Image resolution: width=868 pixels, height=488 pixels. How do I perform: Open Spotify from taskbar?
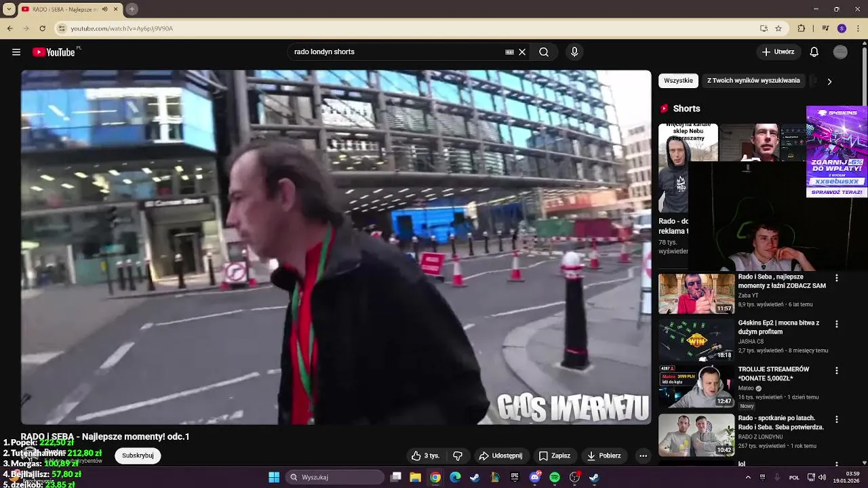(555, 477)
